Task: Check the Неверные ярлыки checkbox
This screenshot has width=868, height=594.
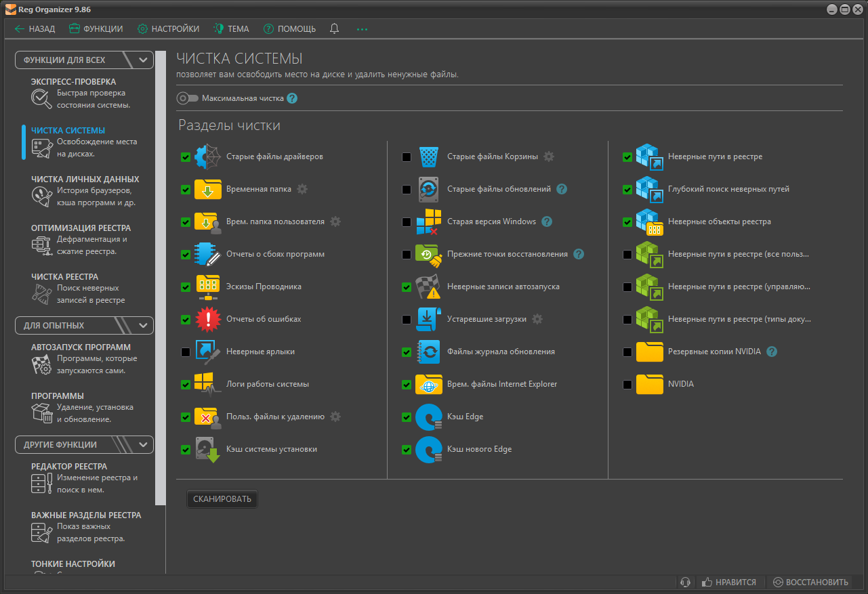Action: point(186,352)
